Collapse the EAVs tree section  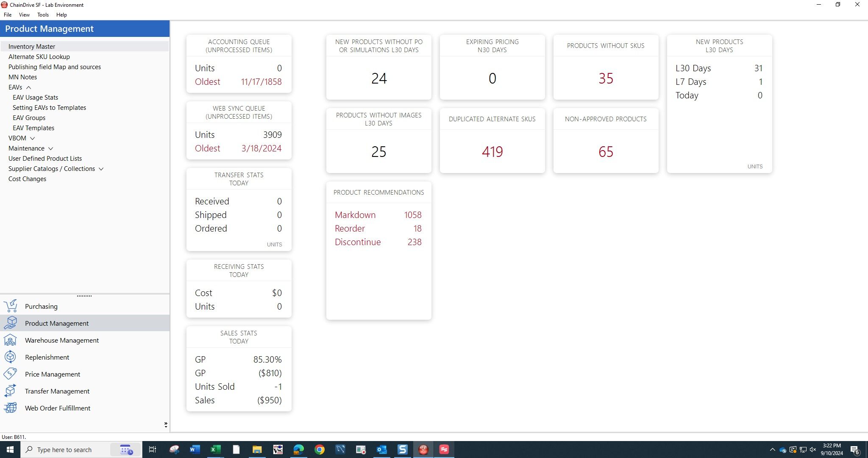pyautogui.click(x=28, y=87)
